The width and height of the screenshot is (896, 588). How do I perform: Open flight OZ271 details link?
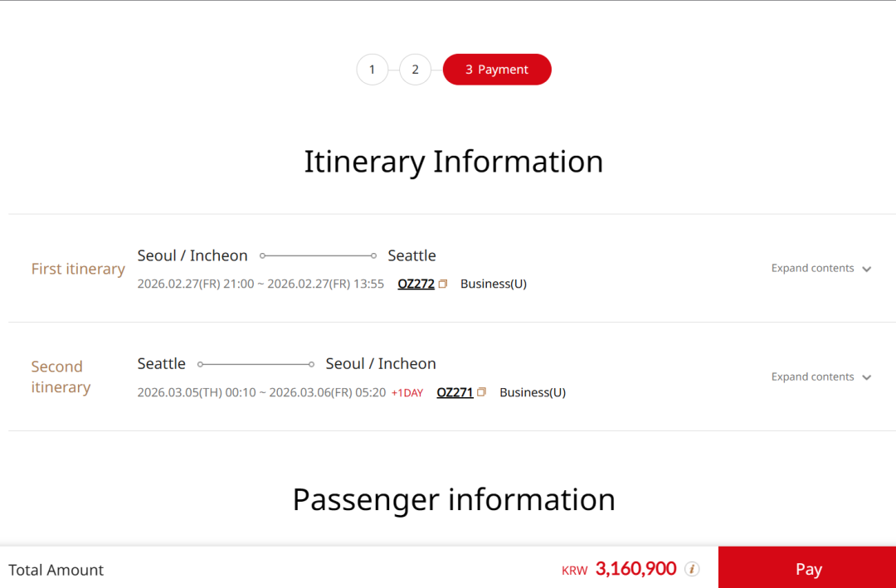(455, 392)
